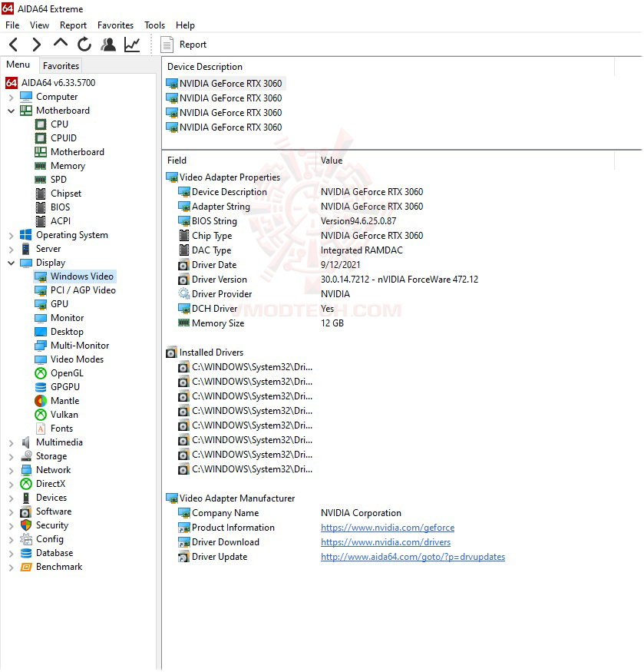Click the Chipset icon in the tree
The image size is (644, 672).
pos(41,194)
